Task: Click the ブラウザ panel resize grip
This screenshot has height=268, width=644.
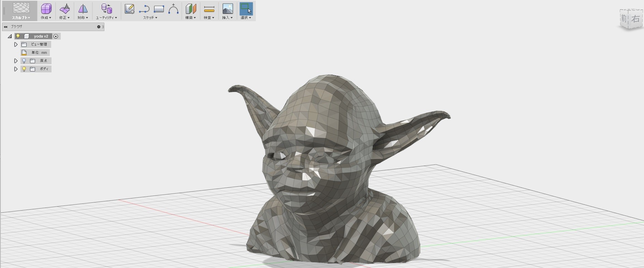Action: [x=103, y=27]
